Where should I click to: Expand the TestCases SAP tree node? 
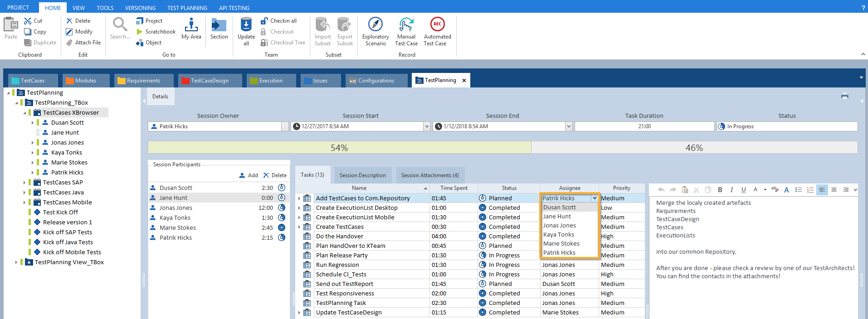[x=24, y=183]
